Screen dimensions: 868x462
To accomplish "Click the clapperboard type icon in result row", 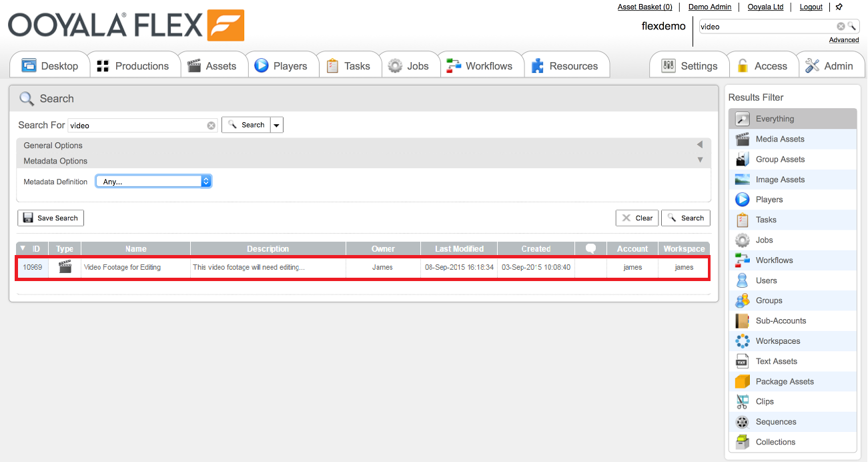I will pos(65,267).
